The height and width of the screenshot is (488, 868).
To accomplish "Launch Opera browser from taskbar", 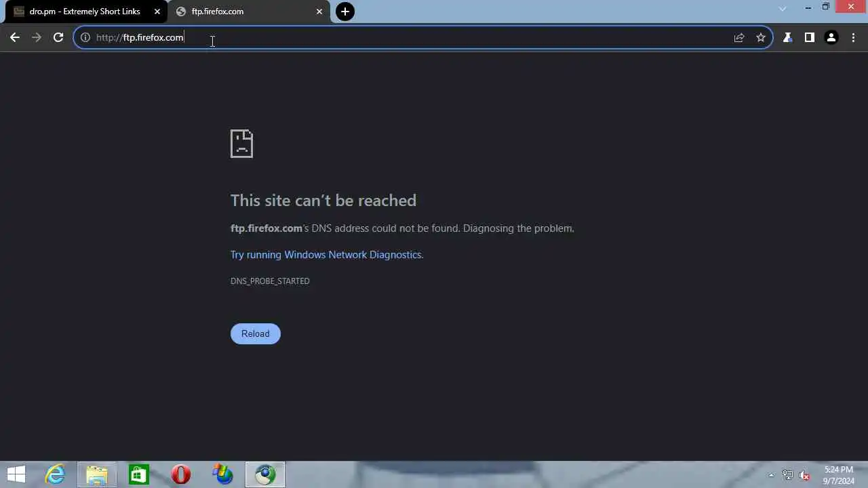I will coord(181,474).
